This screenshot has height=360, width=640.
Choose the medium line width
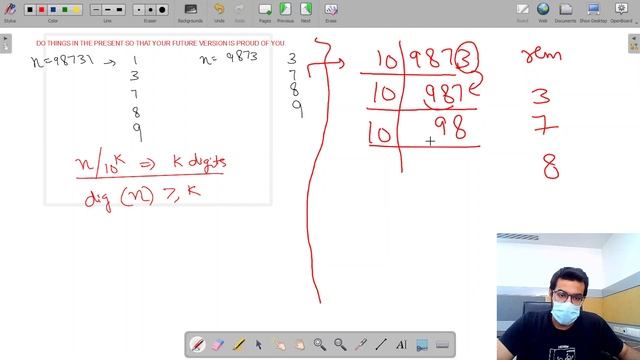click(x=107, y=9)
